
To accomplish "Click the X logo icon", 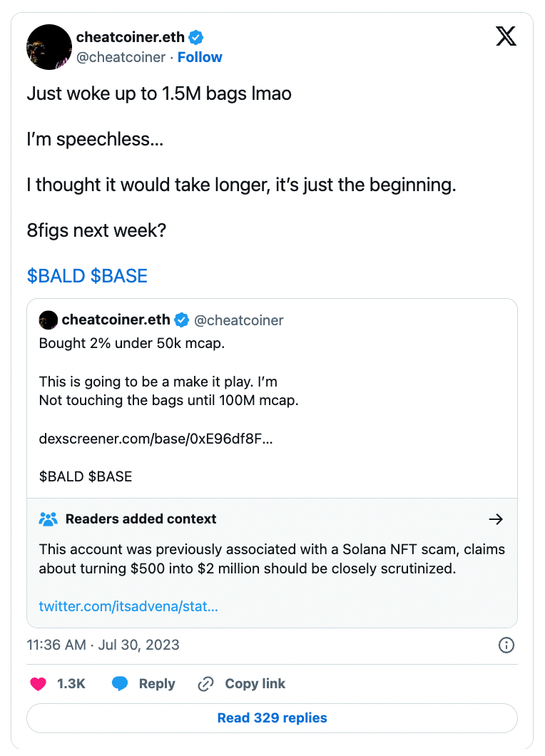I will coord(506,37).
